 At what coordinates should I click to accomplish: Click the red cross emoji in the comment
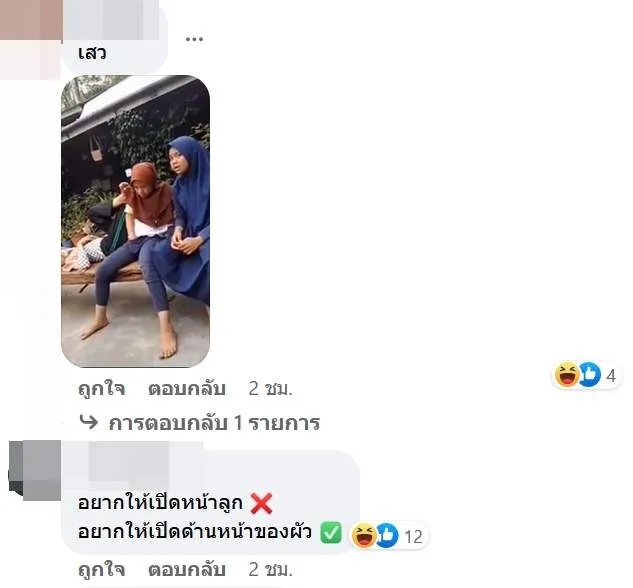coord(261,503)
